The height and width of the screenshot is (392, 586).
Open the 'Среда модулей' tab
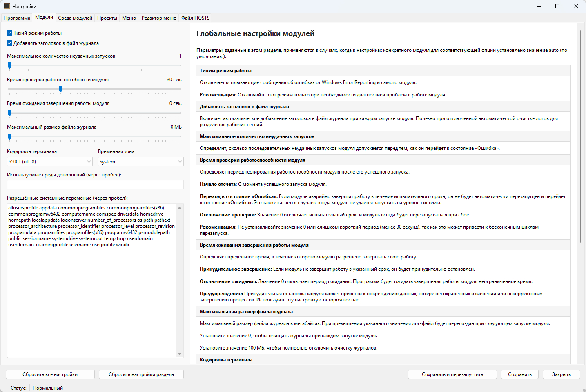pos(75,18)
